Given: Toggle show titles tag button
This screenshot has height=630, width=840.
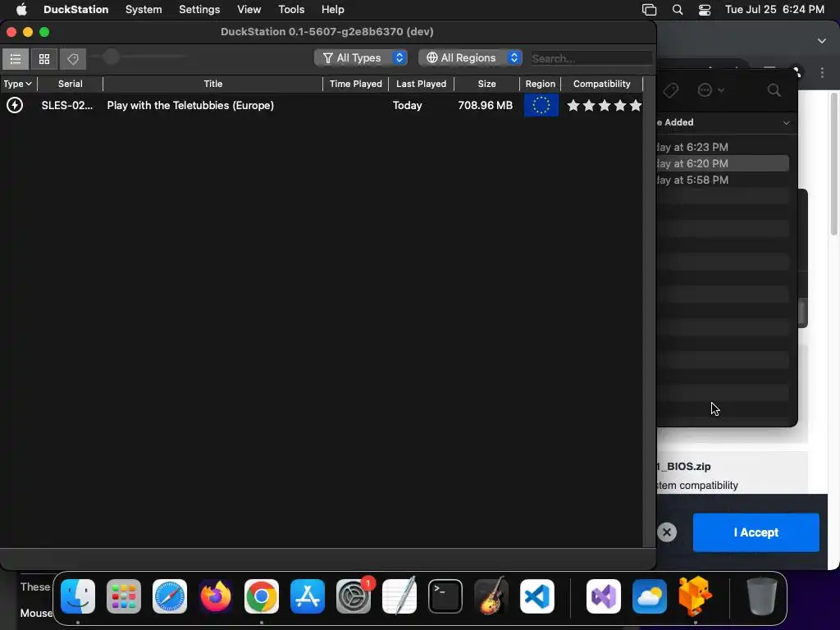Looking at the screenshot, I should click(73, 58).
